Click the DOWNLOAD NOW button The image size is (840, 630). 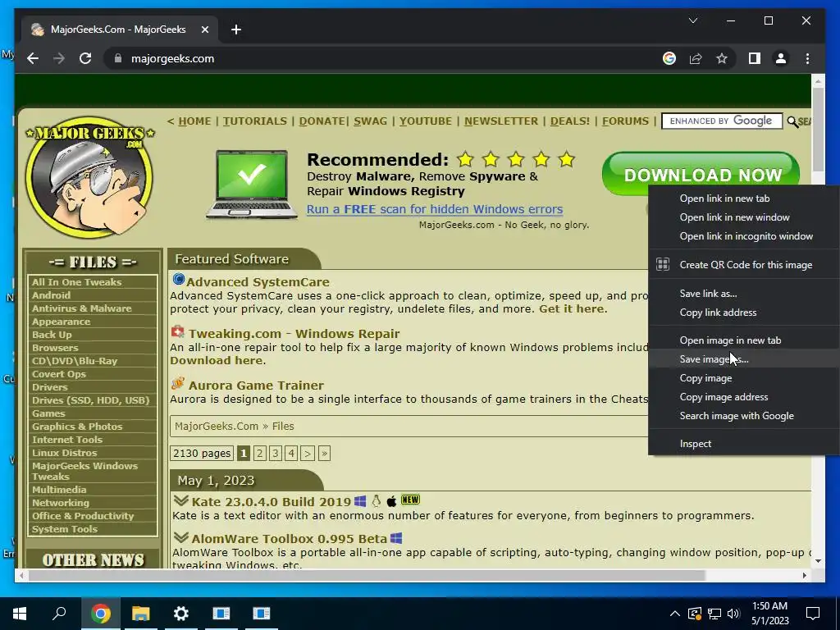point(701,174)
